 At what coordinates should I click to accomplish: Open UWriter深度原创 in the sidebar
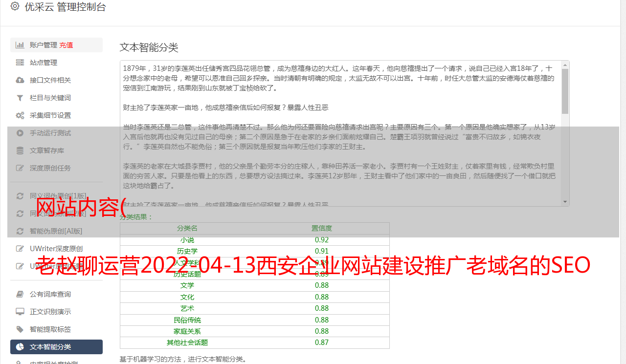click(x=56, y=249)
